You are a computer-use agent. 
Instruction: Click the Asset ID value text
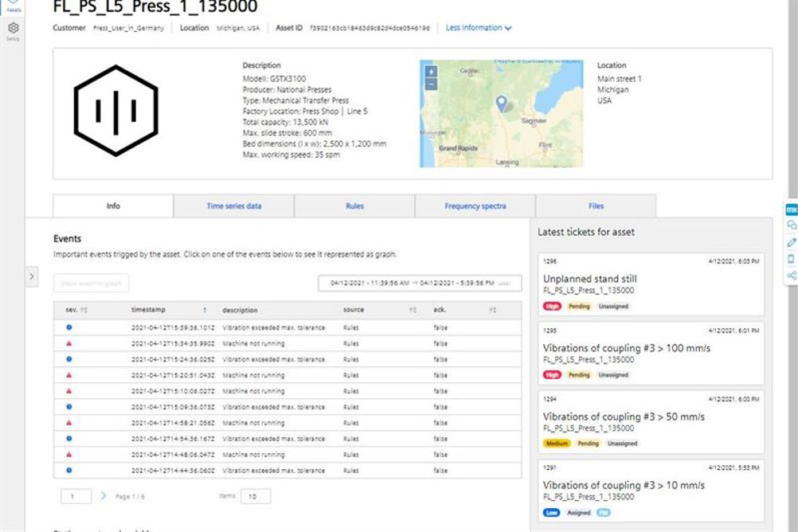pos(370,28)
